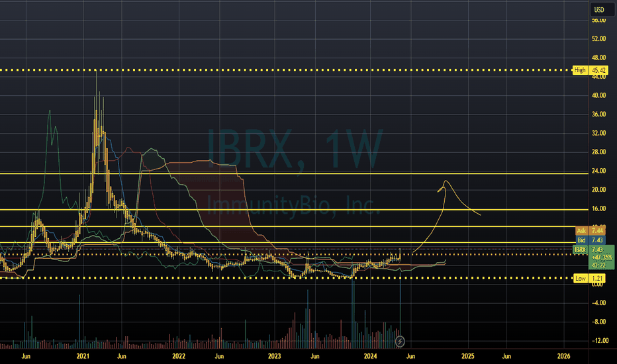Click the Jun label between 2025 and 2026
The height and width of the screenshot is (364, 617).
(x=506, y=356)
